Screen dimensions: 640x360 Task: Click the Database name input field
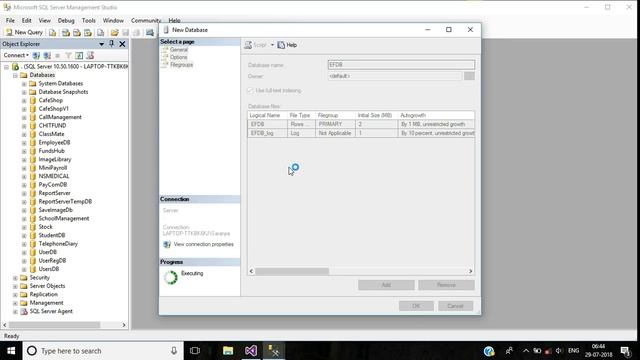pyautogui.click(x=401, y=65)
